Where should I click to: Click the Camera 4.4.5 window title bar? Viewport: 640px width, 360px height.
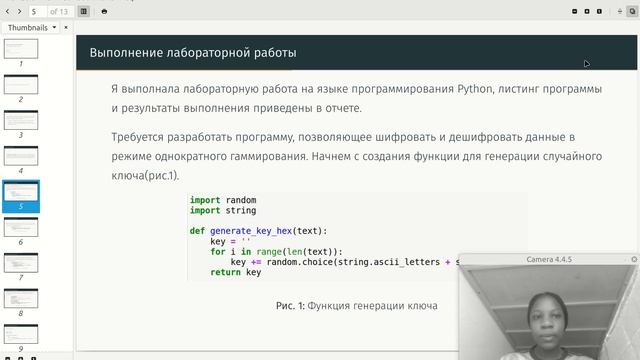[549, 260]
